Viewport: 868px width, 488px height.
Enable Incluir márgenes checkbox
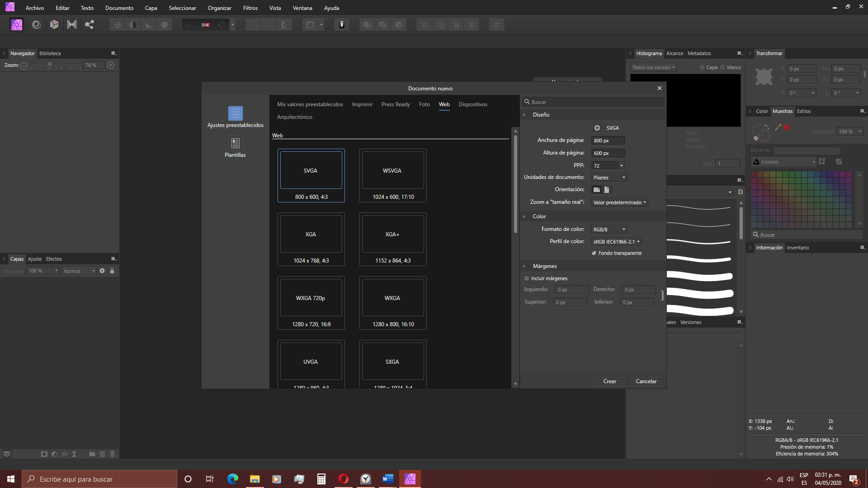point(527,278)
